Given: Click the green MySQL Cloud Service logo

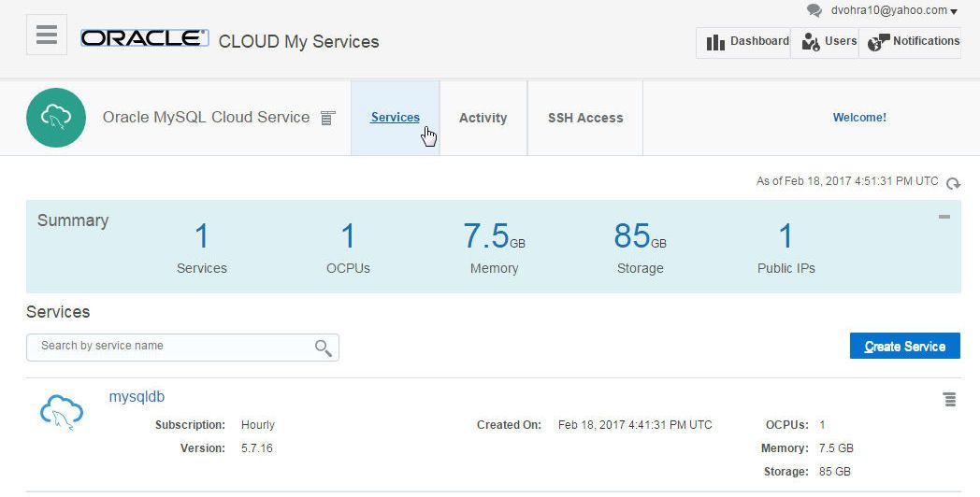Looking at the screenshot, I should point(56,118).
